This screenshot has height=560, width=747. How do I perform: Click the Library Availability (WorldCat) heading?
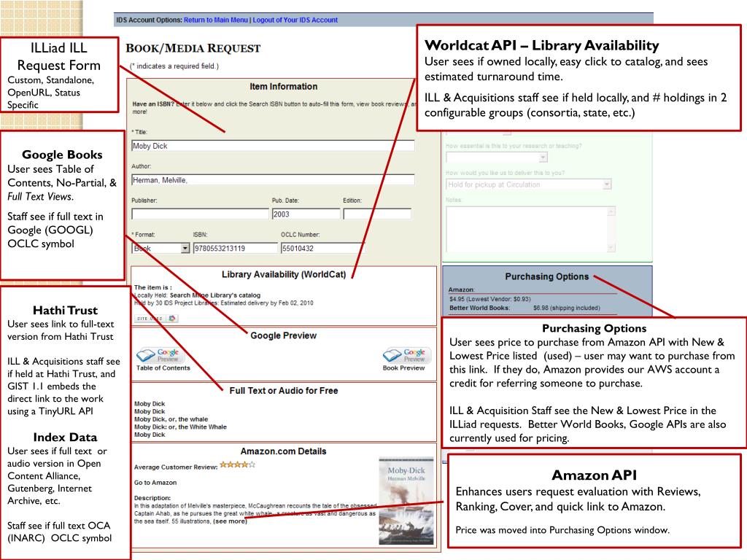click(x=284, y=275)
